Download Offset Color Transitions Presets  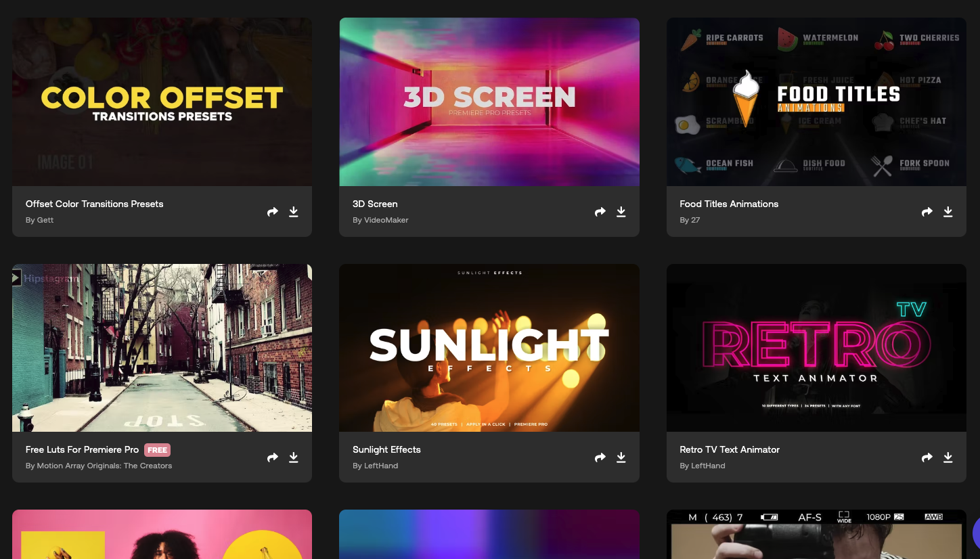[294, 212]
